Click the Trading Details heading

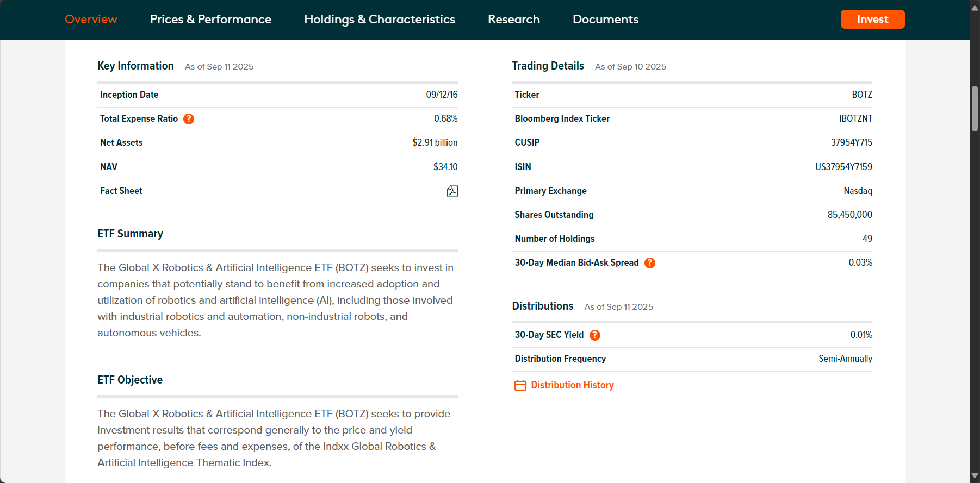click(548, 66)
